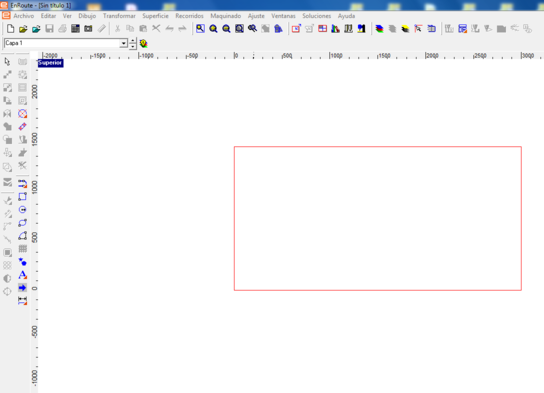Open the Archivo menu
Screen dimensions: 544x393
point(24,16)
